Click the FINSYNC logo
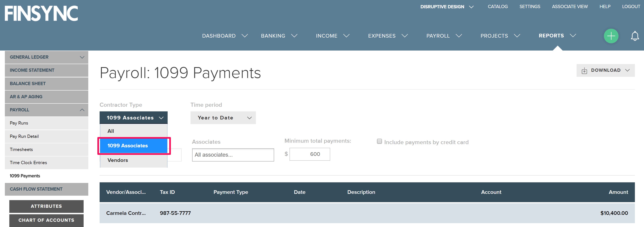The width and height of the screenshot is (644, 227). 41,13
